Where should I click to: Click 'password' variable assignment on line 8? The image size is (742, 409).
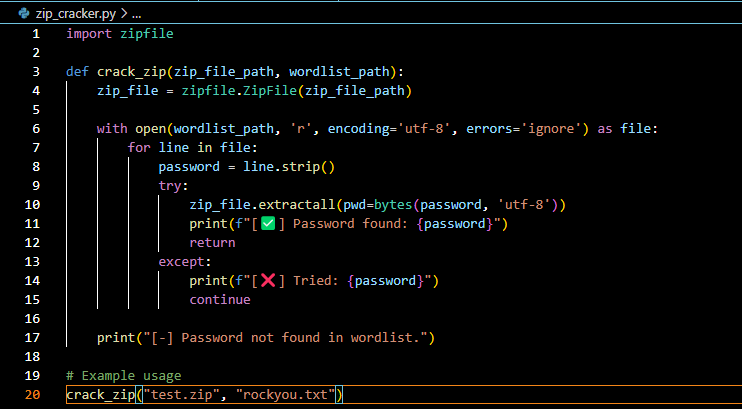point(189,167)
